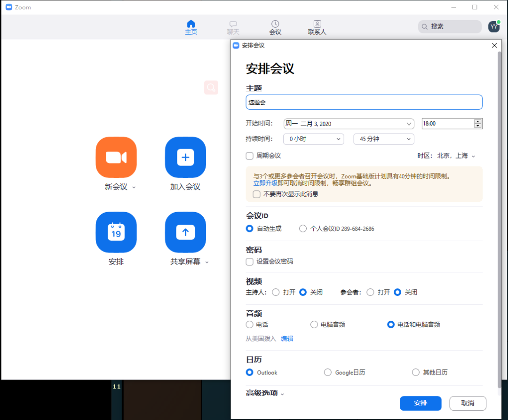Open the Schedule calendar icon
The width and height of the screenshot is (508, 420).
(x=116, y=232)
